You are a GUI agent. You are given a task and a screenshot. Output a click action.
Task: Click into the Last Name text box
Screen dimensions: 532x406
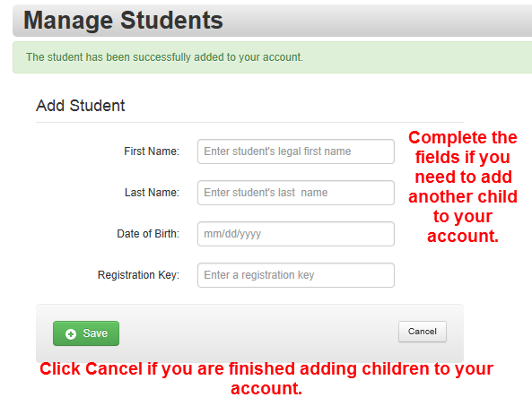296,193
